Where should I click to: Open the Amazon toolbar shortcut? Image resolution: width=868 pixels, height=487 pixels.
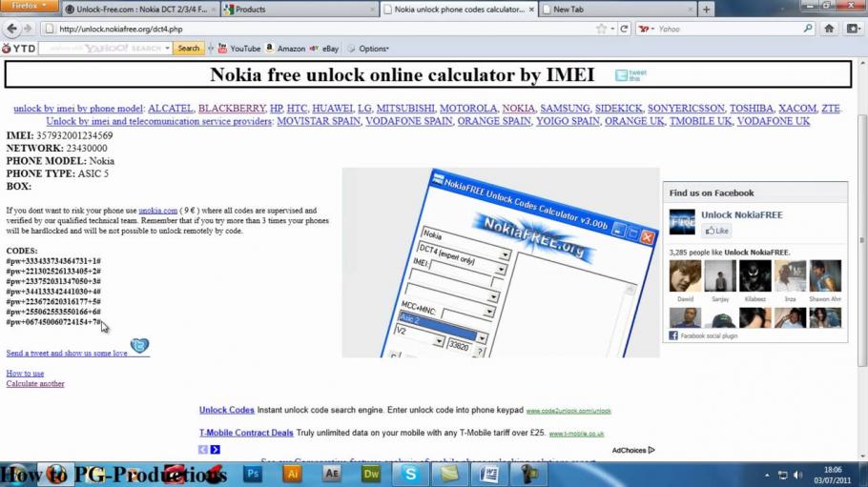point(285,49)
